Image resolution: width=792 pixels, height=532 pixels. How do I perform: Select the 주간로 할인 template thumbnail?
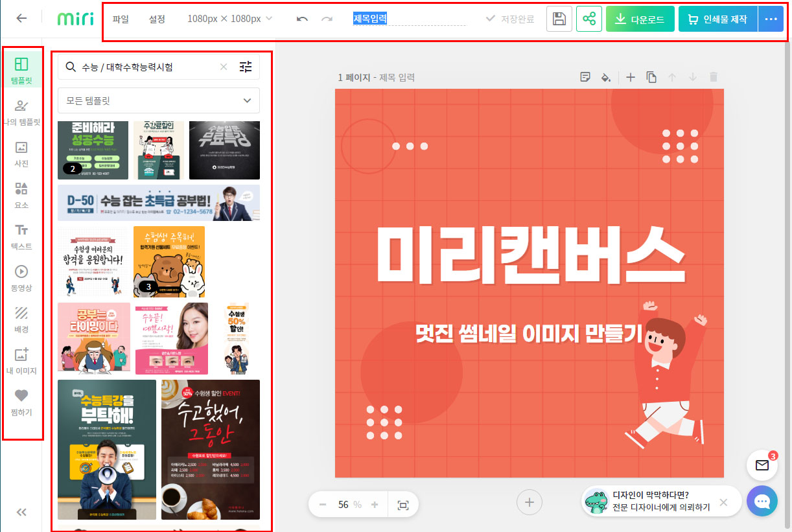point(159,150)
